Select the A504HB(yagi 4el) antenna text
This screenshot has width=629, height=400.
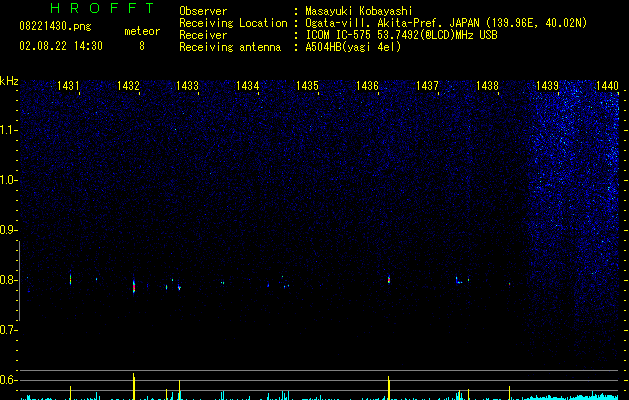tap(353, 47)
